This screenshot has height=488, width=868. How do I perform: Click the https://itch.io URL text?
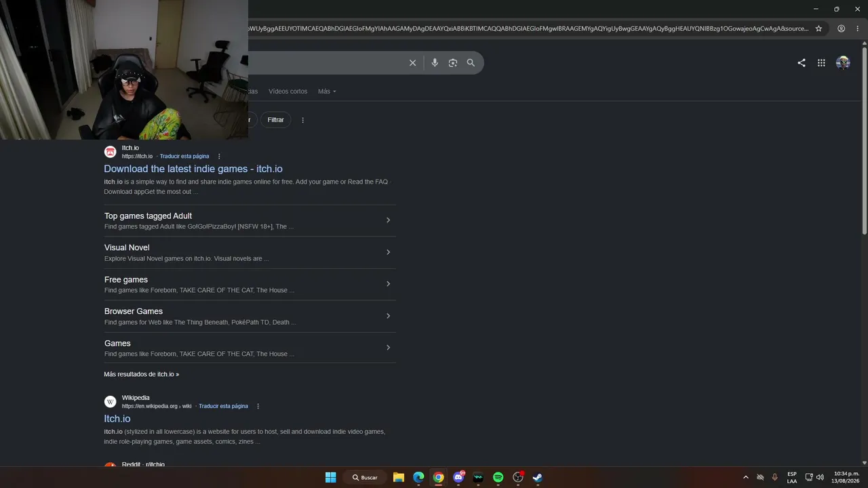point(137,157)
